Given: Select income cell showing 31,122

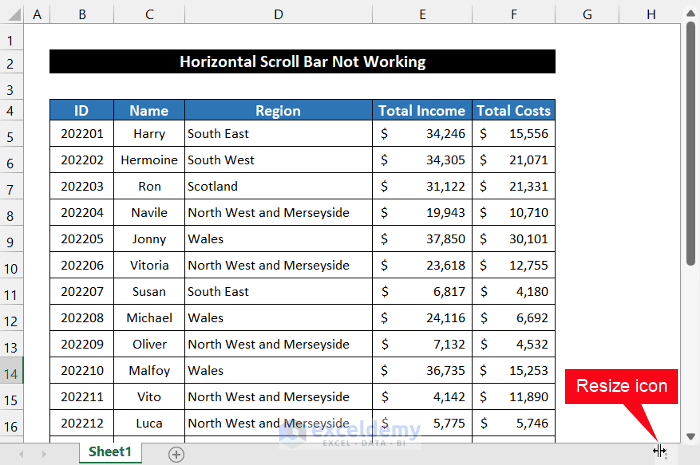Looking at the screenshot, I should (422, 186).
